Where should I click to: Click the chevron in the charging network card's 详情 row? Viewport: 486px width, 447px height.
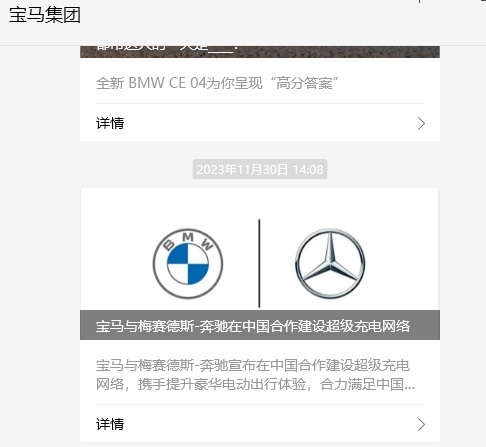(421, 425)
